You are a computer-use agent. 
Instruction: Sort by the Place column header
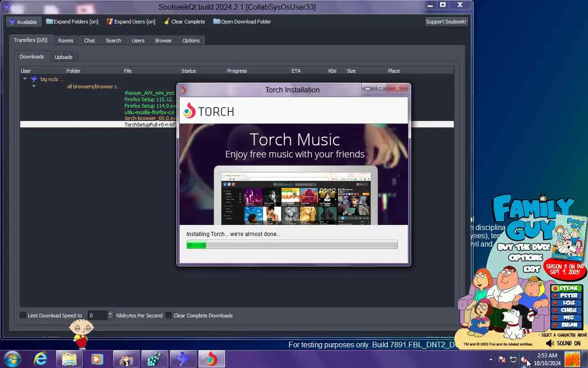tap(420, 71)
